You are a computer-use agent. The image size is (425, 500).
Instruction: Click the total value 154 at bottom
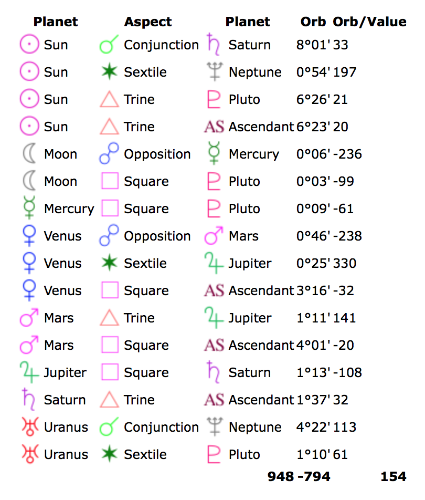pyautogui.click(x=393, y=476)
